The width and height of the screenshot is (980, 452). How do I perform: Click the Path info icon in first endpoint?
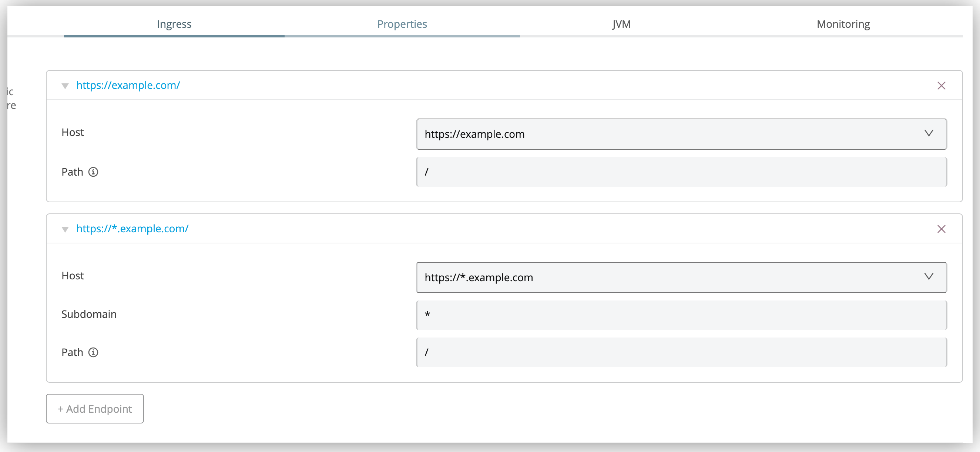click(x=93, y=172)
